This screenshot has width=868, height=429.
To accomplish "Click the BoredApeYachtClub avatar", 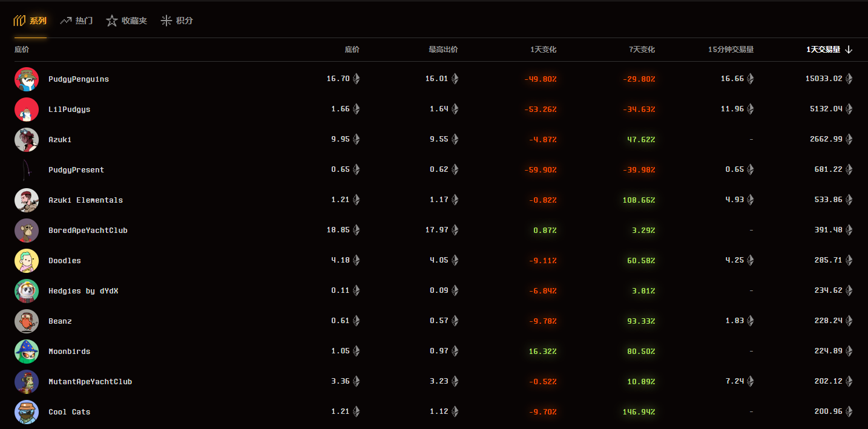I will coord(27,231).
